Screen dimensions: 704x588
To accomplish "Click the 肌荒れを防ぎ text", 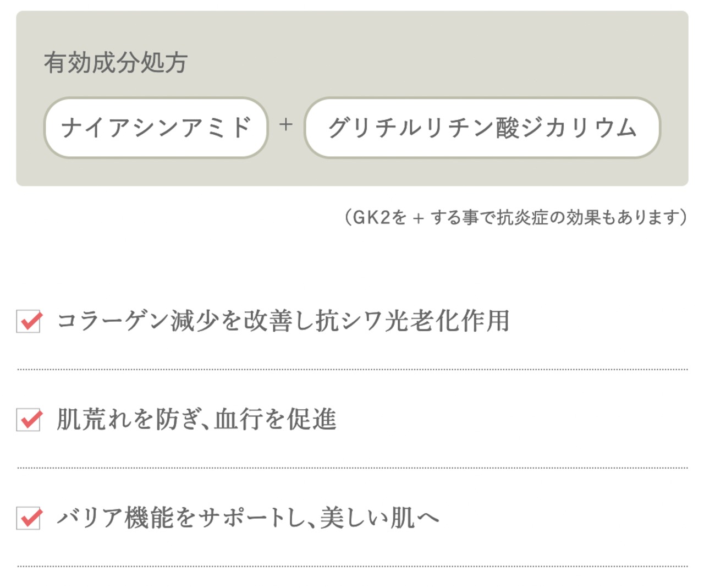I will [x=128, y=420].
